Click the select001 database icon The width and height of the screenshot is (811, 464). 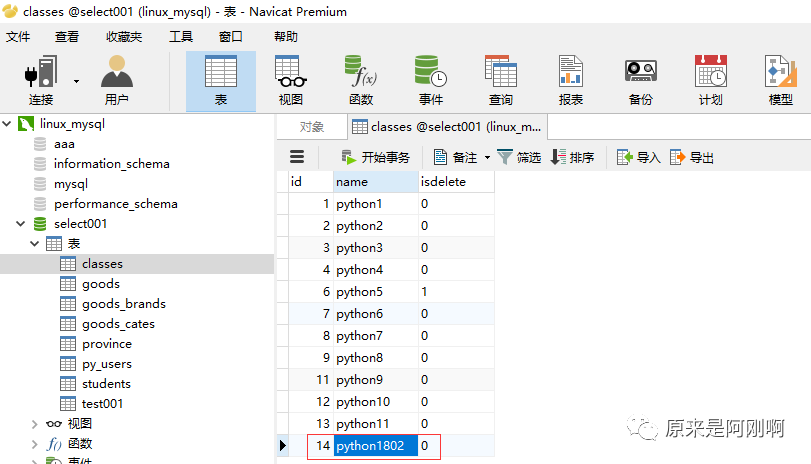click(40, 223)
